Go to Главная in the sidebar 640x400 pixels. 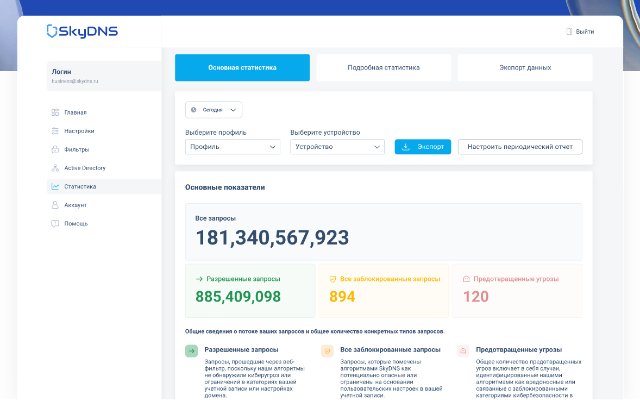104,112
